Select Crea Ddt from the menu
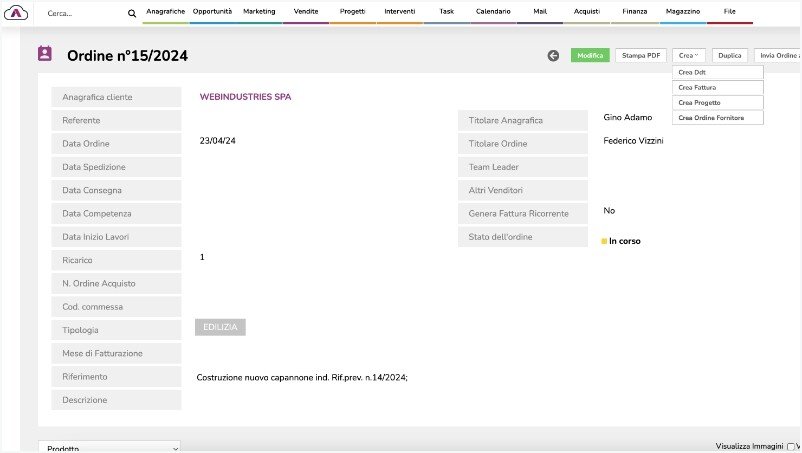Viewport: 802px width, 453px height. pos(717,73)
